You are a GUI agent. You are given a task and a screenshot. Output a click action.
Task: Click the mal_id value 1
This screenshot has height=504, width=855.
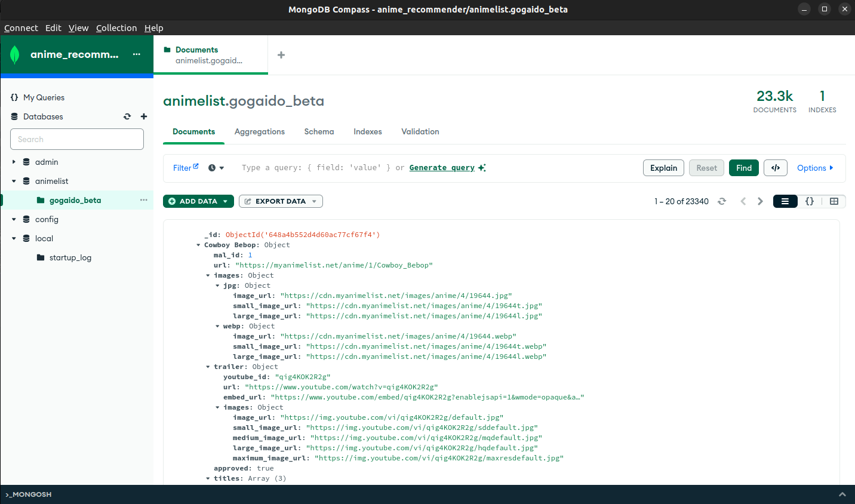pos(250,255)
